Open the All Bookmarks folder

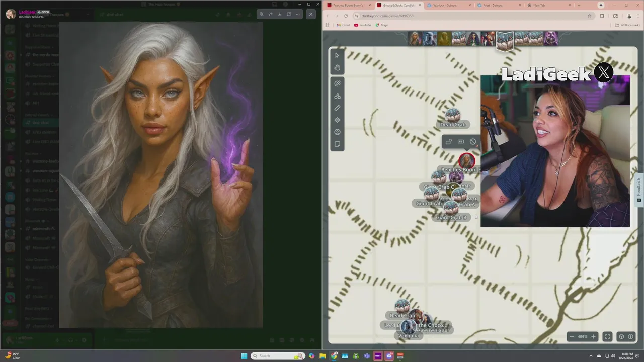coord(628,25)
